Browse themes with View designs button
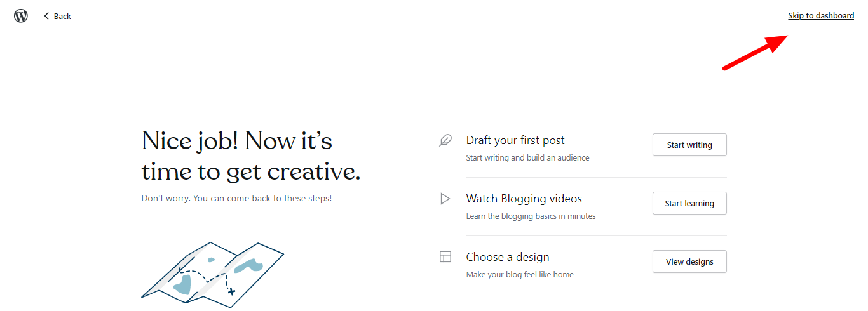The height and width of the screenshot is (311, 868). click(689, 261)
